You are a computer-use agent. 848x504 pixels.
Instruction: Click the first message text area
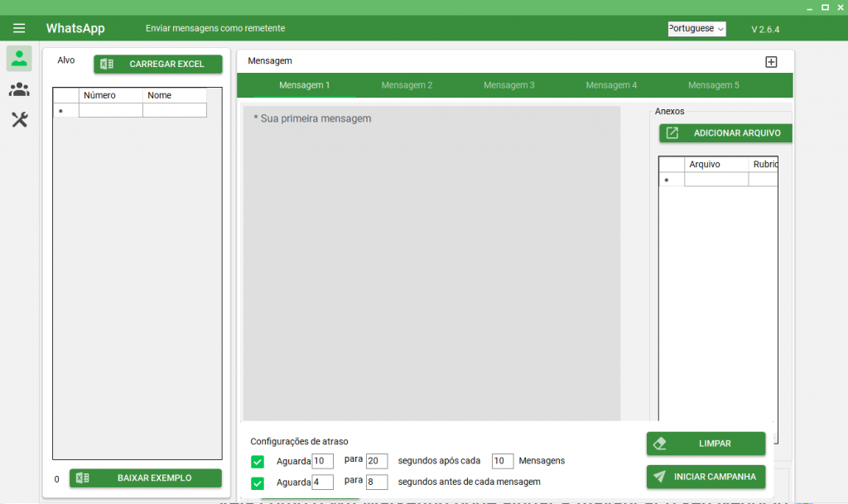[431, 263]
